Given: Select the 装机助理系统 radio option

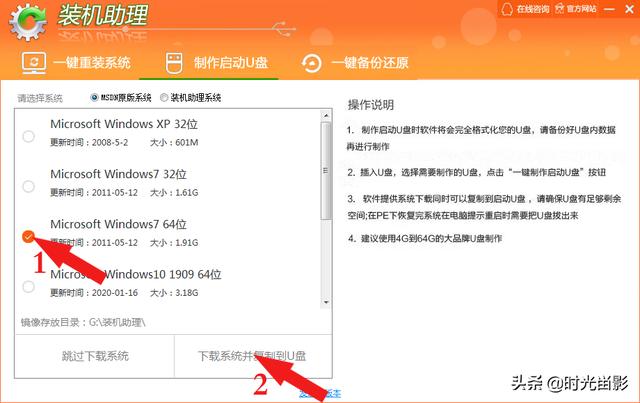Looking at the screenshot, I should pyautogui.click(x=164, y=98).
